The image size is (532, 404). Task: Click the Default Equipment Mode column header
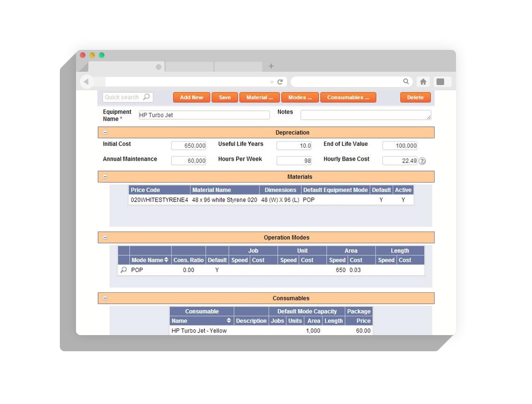point(335,190)
